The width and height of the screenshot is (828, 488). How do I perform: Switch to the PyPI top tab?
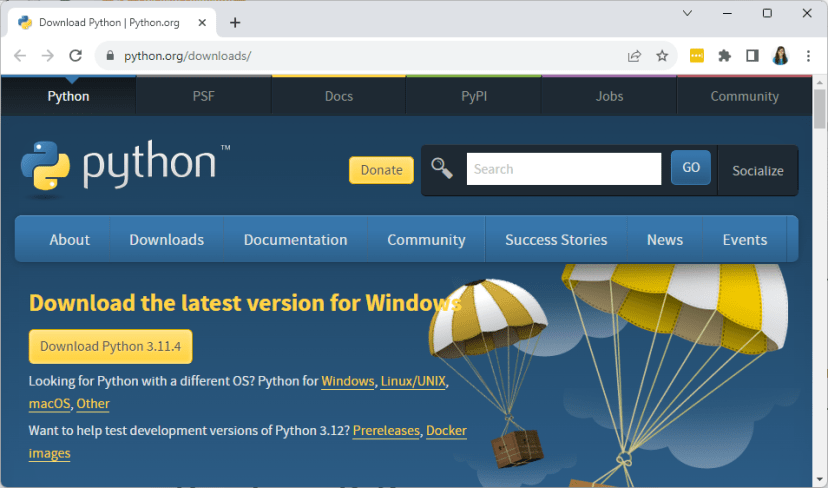474,96
